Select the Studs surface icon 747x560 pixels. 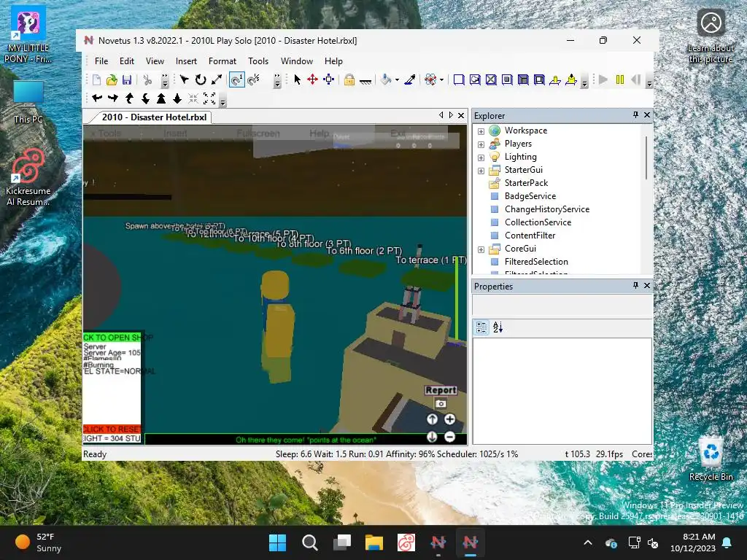tap(507, 80)
